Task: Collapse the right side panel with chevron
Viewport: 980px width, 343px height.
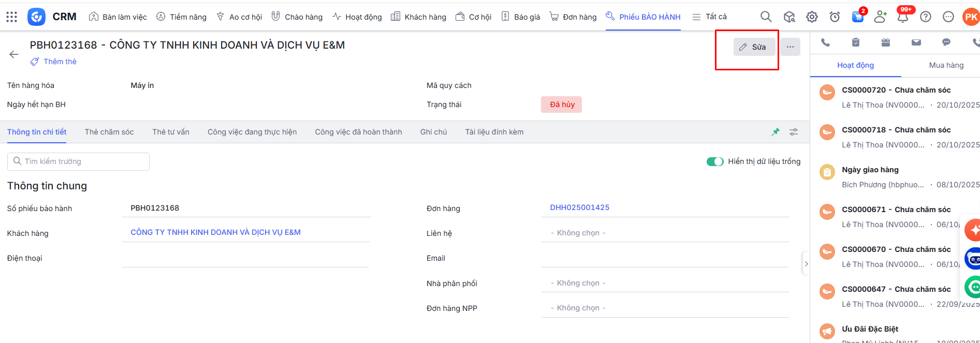Action: (806, 264)
